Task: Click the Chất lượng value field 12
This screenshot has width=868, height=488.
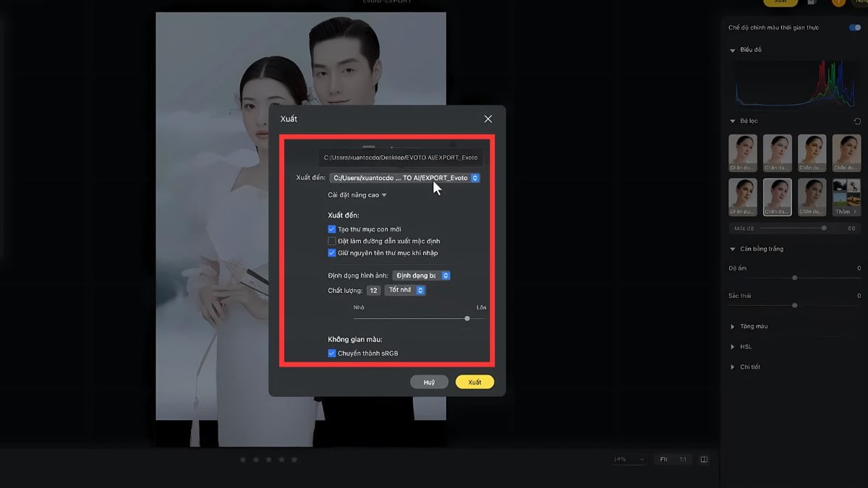Action: [x=373, y=290]
